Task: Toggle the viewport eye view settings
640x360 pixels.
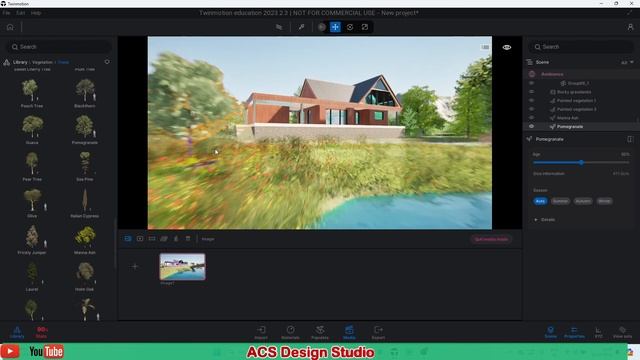Action: pos(507,47)
